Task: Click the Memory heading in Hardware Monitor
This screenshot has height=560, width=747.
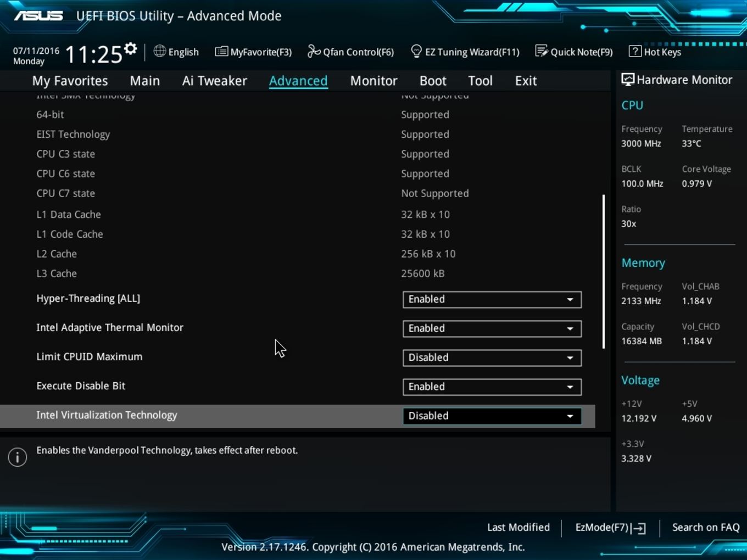Action: [x=643, y=263]
